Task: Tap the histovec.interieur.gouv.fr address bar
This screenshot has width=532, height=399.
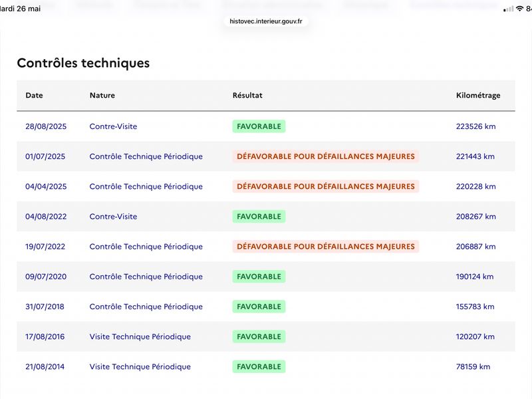Action: (x=265, y=21)
